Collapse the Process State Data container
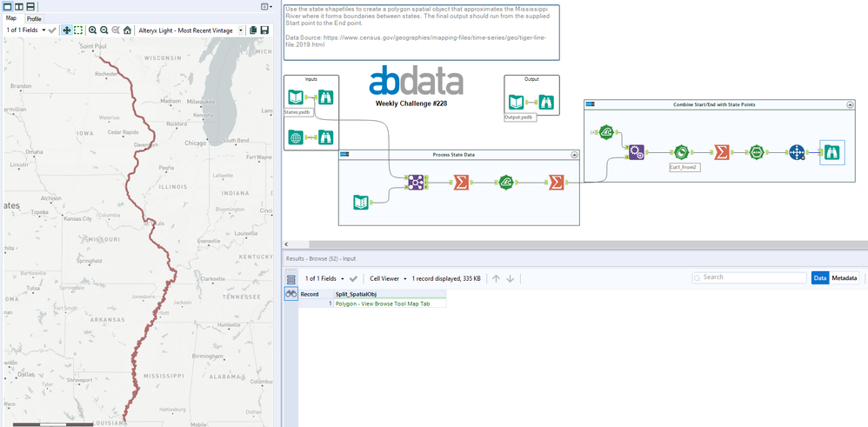This screenshot has height=427, width=868. pos(575,155)
